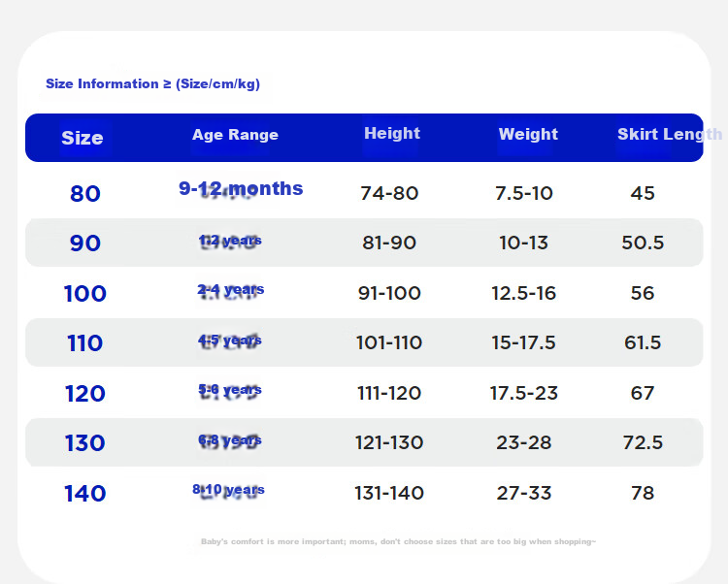
Task: Click the Age Range column header
Action: (236, 135)
